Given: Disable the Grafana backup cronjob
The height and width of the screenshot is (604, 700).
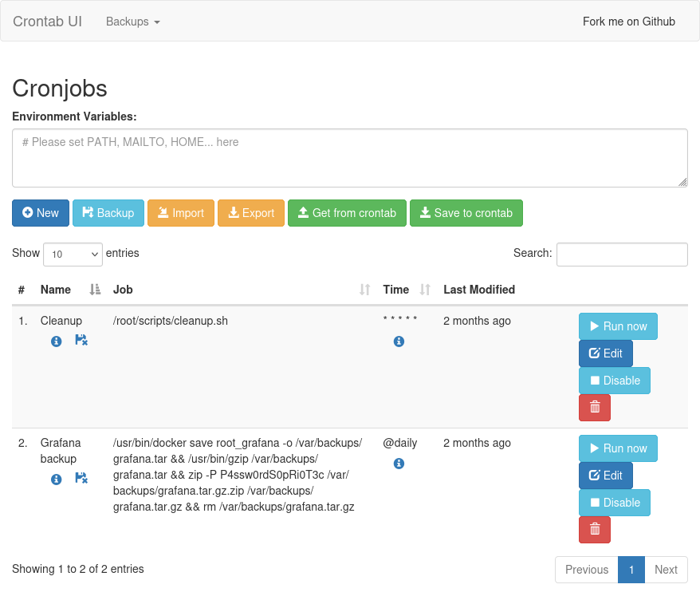Looking at the screenshot, I should tap(614, 503).
